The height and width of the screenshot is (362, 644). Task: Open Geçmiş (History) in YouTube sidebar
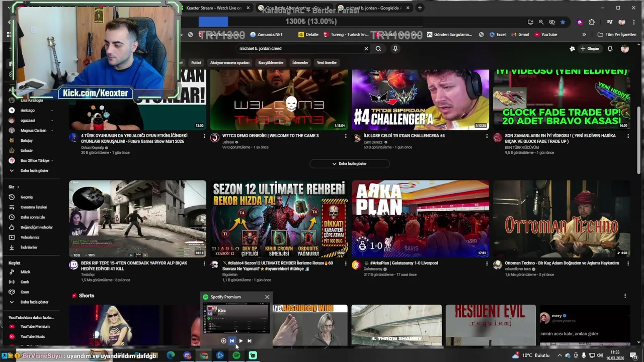pos(26,197)
